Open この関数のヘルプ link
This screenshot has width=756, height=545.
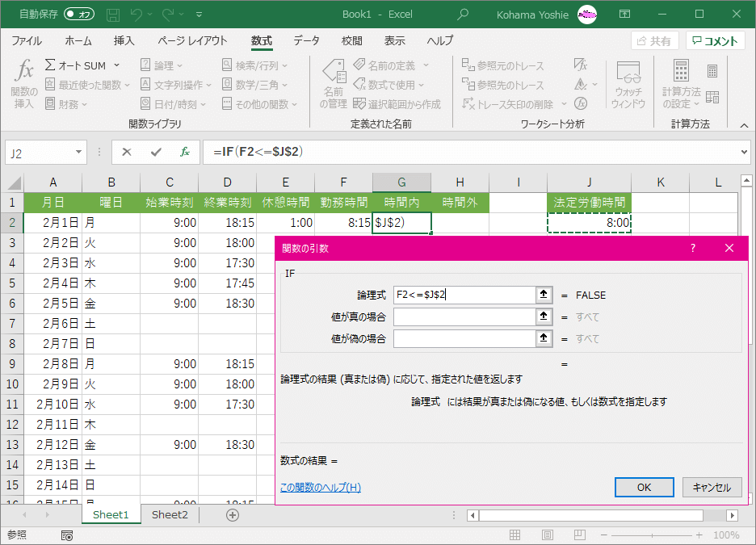320,487
